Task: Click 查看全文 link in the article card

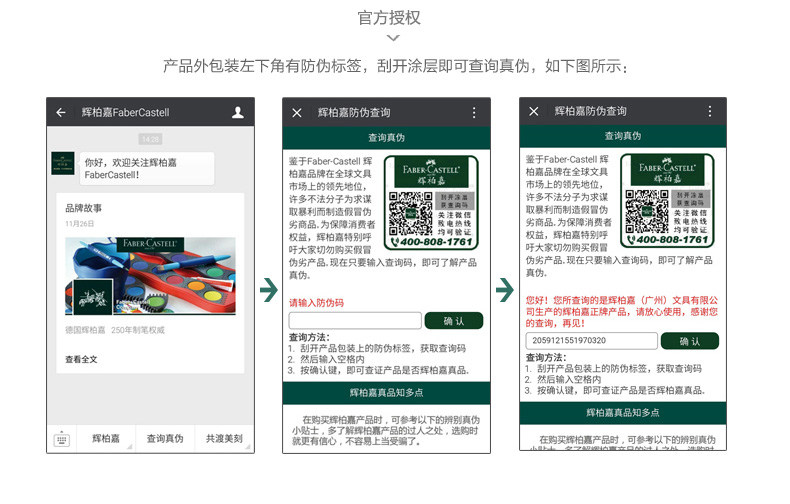Action: (81, 359)
